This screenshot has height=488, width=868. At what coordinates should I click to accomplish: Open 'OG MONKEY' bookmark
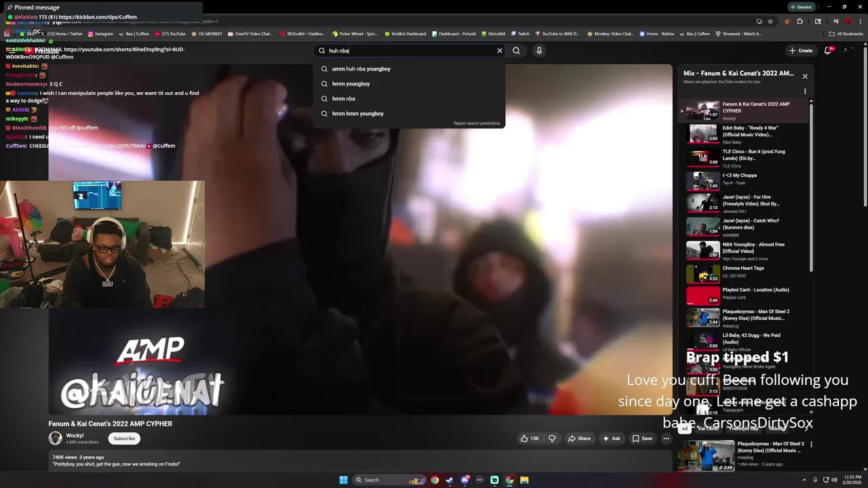(x=207, y=34)
